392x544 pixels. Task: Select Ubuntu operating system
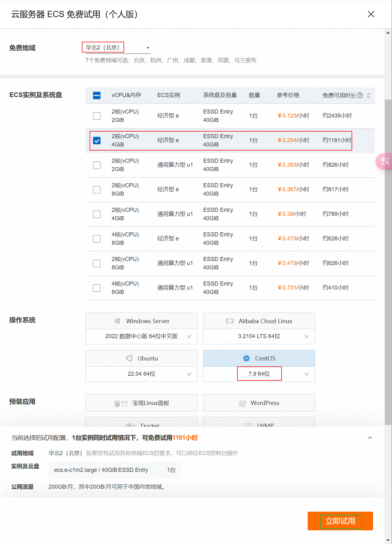tap(142, 358)
